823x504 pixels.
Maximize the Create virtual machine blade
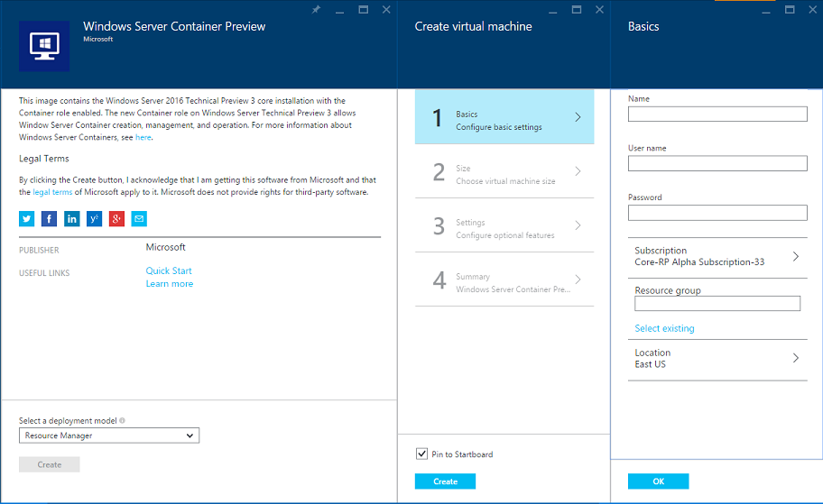[x=577, y=9]
